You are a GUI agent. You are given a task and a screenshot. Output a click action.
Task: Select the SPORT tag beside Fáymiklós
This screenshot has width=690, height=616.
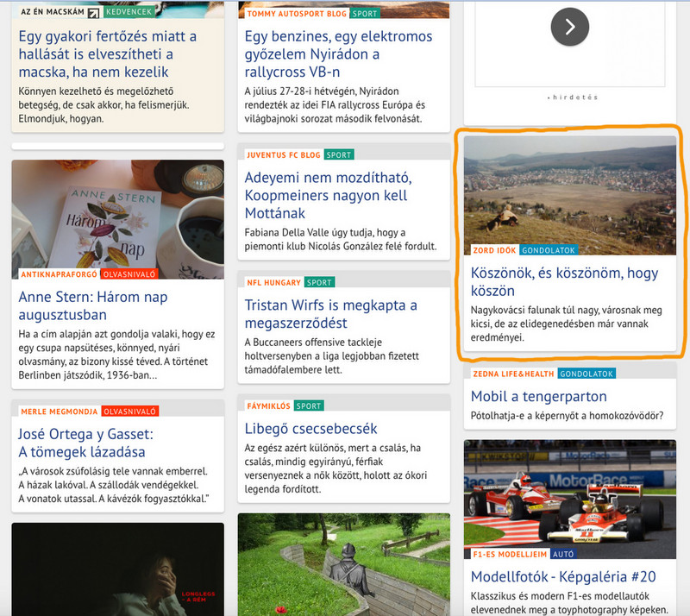(309, 406)
